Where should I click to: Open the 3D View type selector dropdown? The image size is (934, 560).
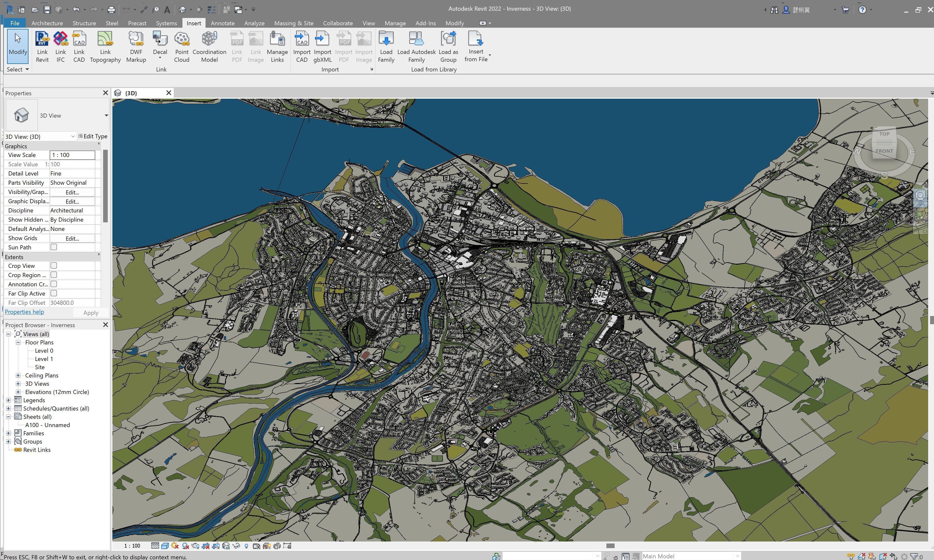(x=106, y=115)
